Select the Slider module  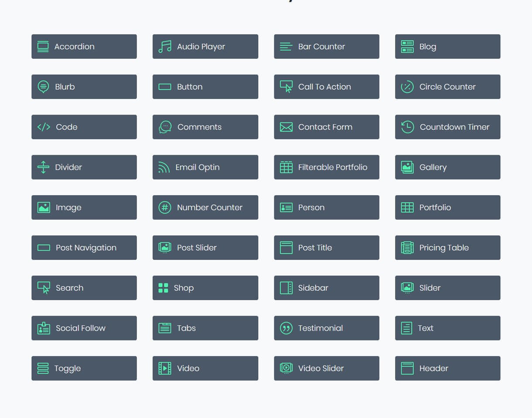point(448,288)
